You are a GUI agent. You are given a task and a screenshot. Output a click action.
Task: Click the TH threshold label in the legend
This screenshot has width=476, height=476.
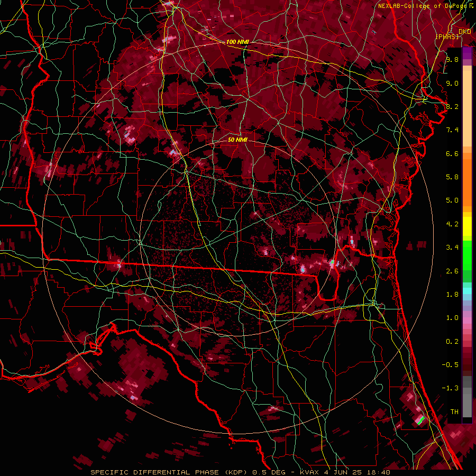click(x=454, y=412)
